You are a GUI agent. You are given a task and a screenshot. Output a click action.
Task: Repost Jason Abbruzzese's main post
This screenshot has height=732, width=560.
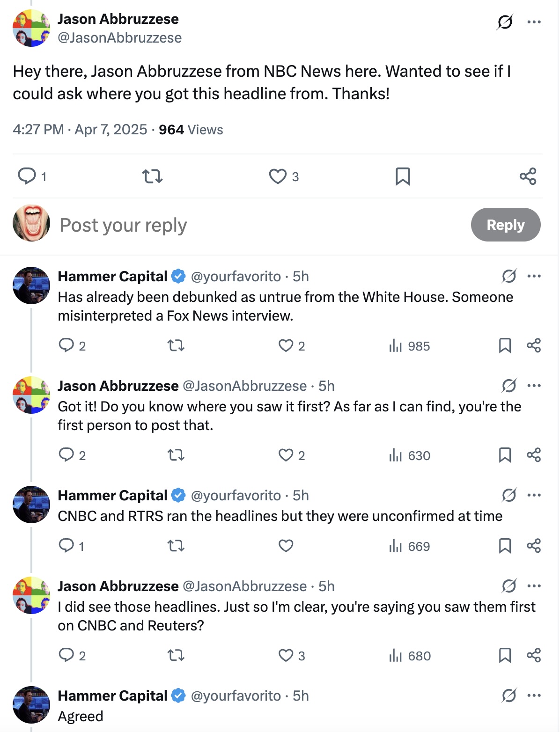[152, 176]
